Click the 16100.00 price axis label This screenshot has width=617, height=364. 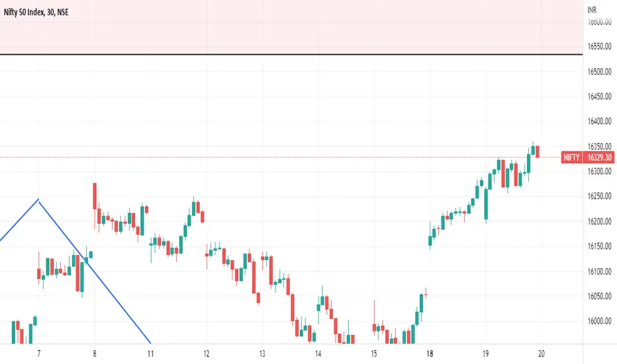tap(599, 271)
